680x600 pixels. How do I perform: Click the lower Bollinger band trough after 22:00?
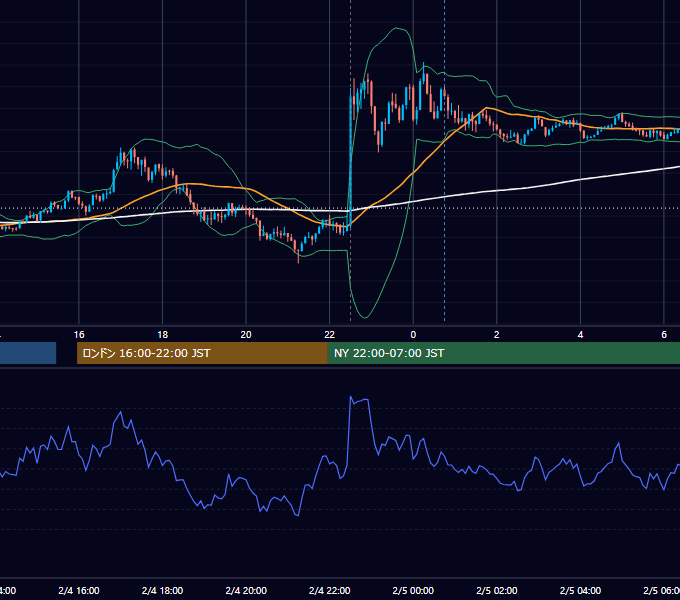coord(365,317)
